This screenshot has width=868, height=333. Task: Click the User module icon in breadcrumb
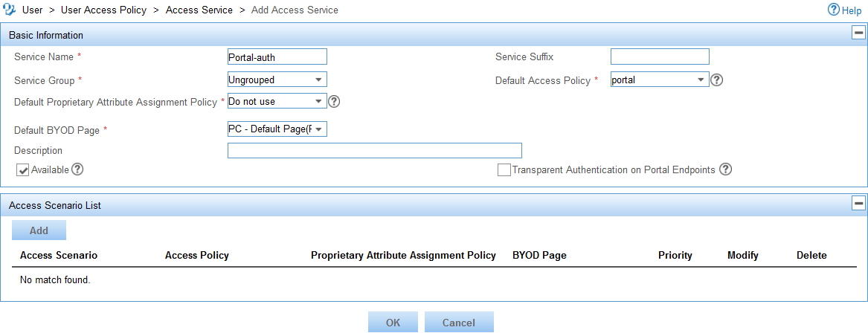[10, 10]
